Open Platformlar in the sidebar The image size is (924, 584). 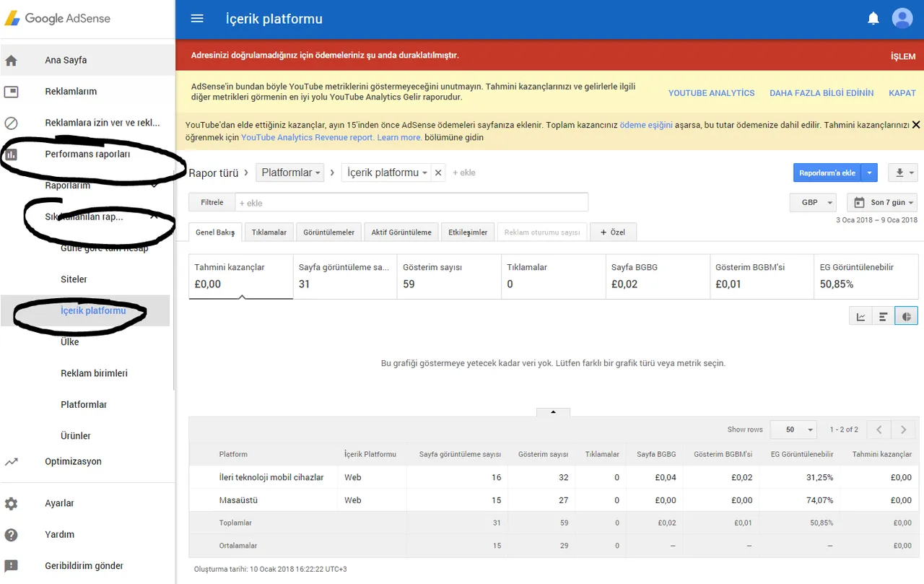(x=84, y=405)
